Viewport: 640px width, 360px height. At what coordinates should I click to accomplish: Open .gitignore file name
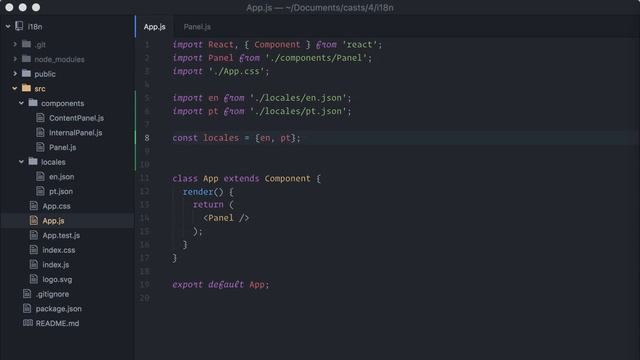(52, 294)
